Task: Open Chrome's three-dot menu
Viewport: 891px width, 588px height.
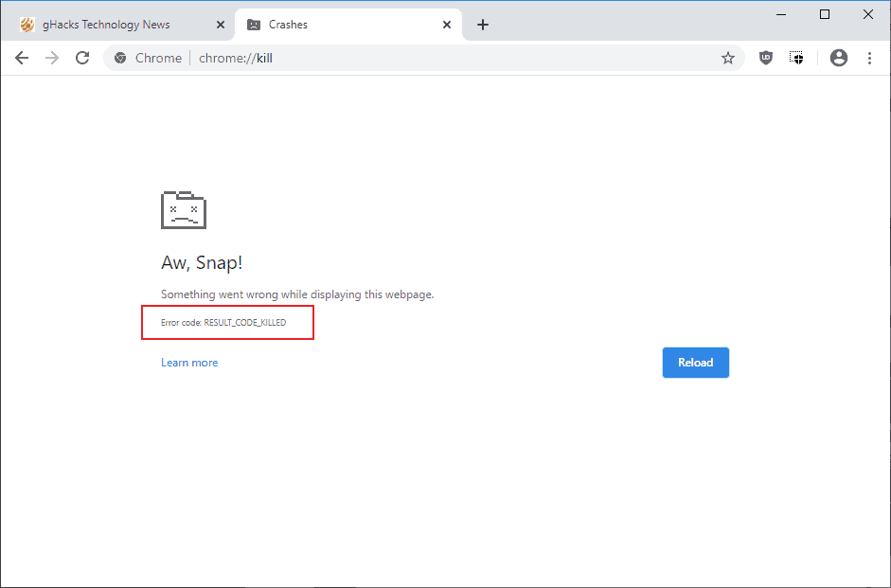Action: 869,58
